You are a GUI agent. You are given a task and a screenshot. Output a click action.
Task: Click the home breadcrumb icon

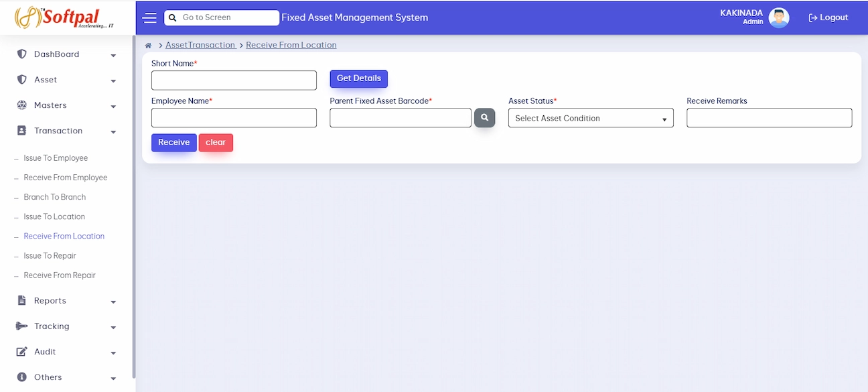pyautogui.click(x=148, y=46)
